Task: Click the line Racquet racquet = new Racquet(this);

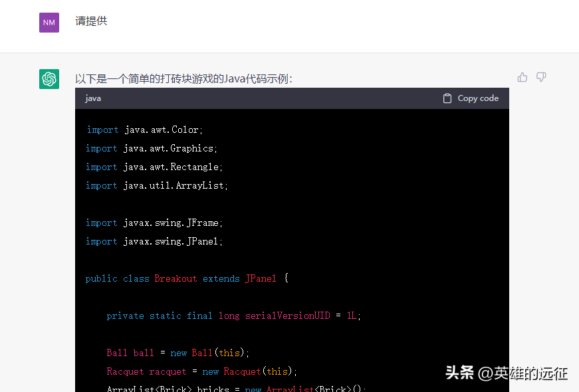Action: 202,371
